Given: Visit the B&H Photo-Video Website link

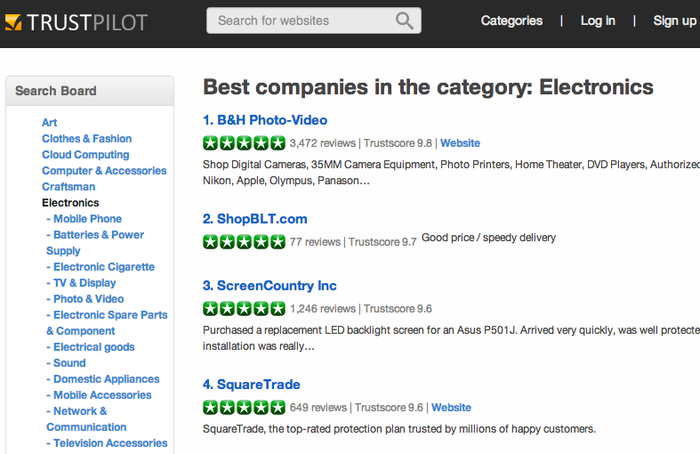Looking at the screenshot, I should coord(460,143).
